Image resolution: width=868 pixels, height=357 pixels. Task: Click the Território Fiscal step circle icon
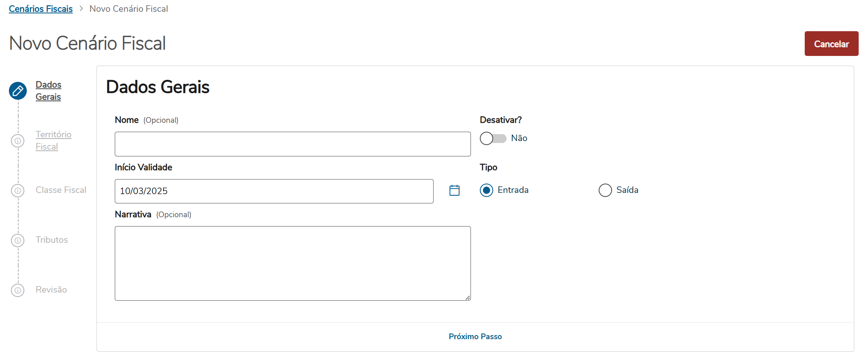tap(18, 141)
